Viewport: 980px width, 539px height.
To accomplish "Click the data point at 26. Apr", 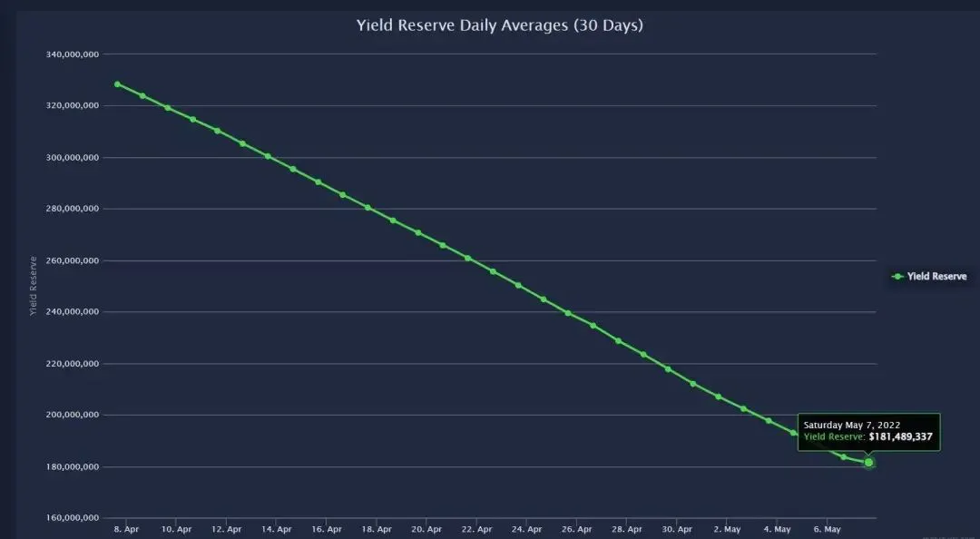I will pyautogui.click(x=567, y=313).
